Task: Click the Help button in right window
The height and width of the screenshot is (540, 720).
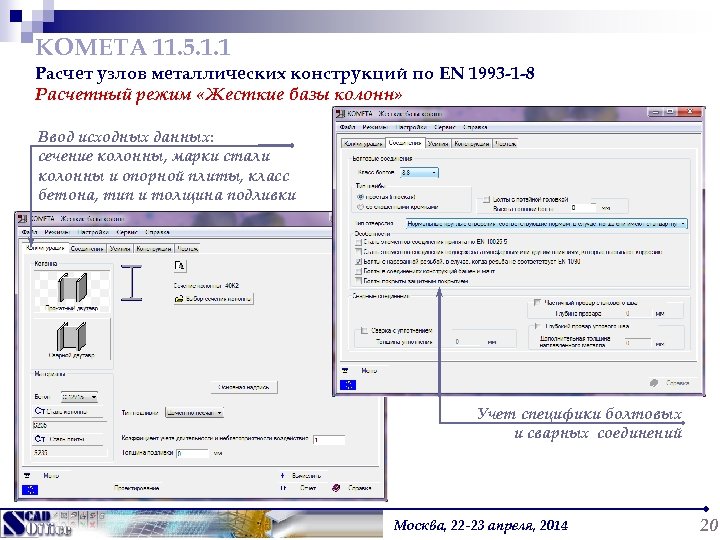Action: (669, 382)
